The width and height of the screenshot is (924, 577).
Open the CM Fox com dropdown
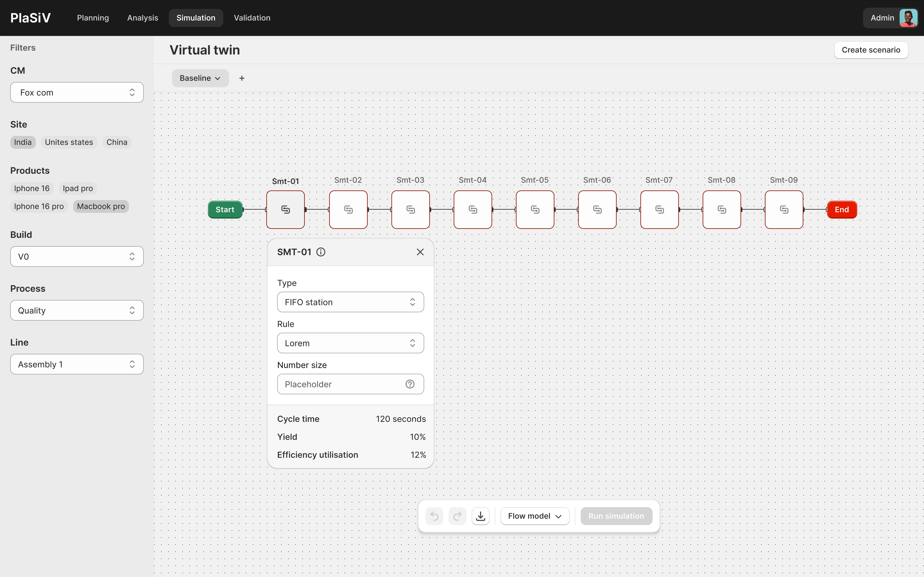pos(77,92)
